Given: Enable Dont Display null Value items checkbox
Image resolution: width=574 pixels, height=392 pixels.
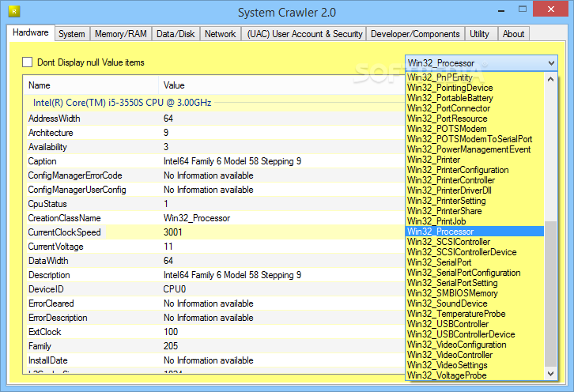Looking at the screenshot, I should (28, 62).
